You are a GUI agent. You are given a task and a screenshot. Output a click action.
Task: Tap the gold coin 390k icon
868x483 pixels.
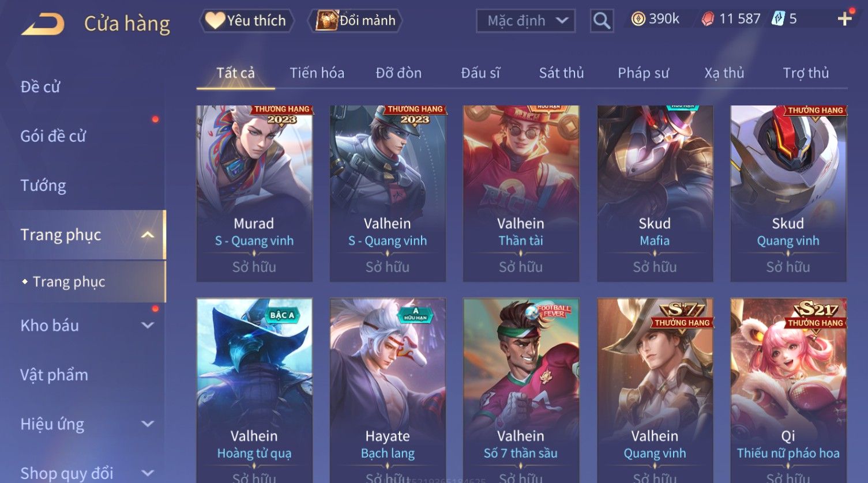pyautogui.click(x=638, y=19)
